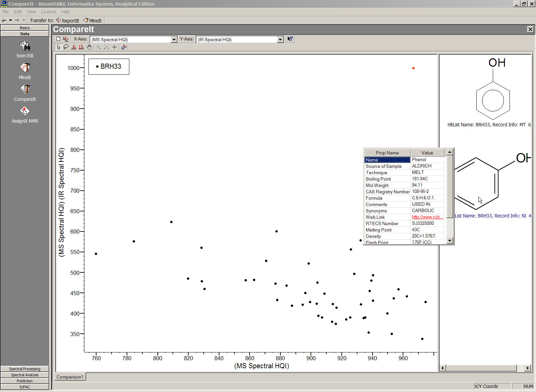The height and width of the screenshot is (392, 536).
Task: Expand the IUPAC section
Action: point(25,387)
